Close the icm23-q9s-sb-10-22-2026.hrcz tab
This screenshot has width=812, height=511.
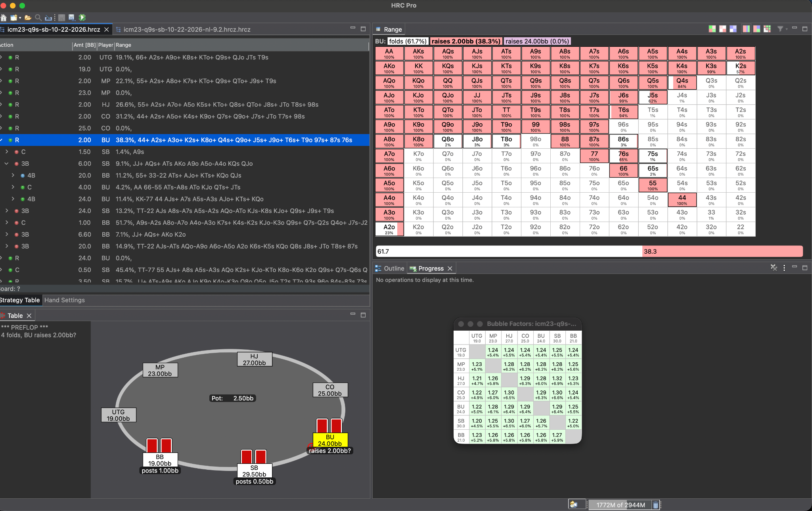click(x=107, y=29)
